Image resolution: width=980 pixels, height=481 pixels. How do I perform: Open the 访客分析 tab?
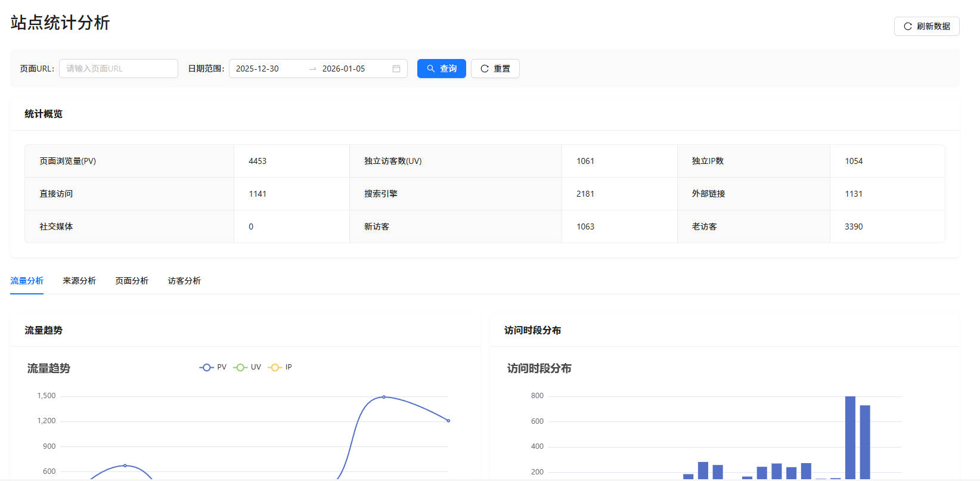[184, 281]
